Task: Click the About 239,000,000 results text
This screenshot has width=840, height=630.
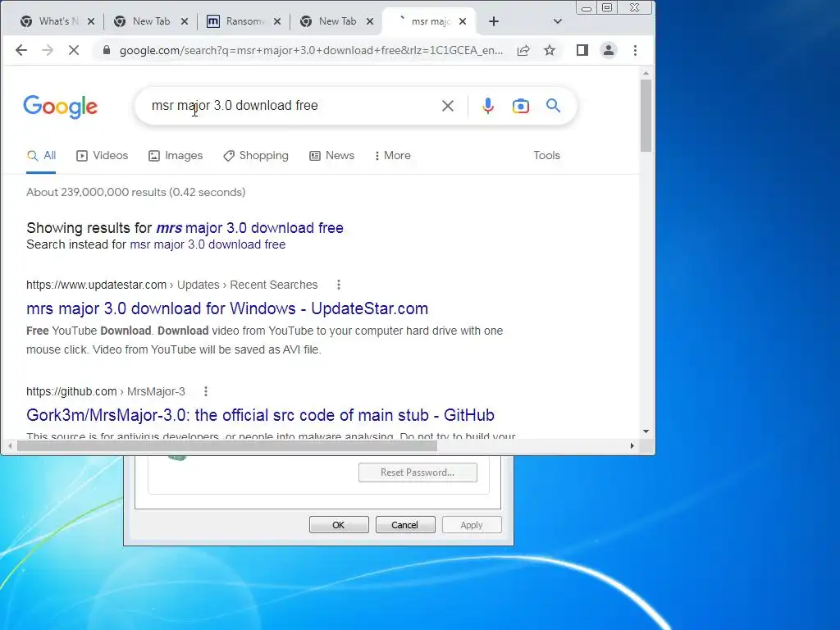Action: point(136,192)
